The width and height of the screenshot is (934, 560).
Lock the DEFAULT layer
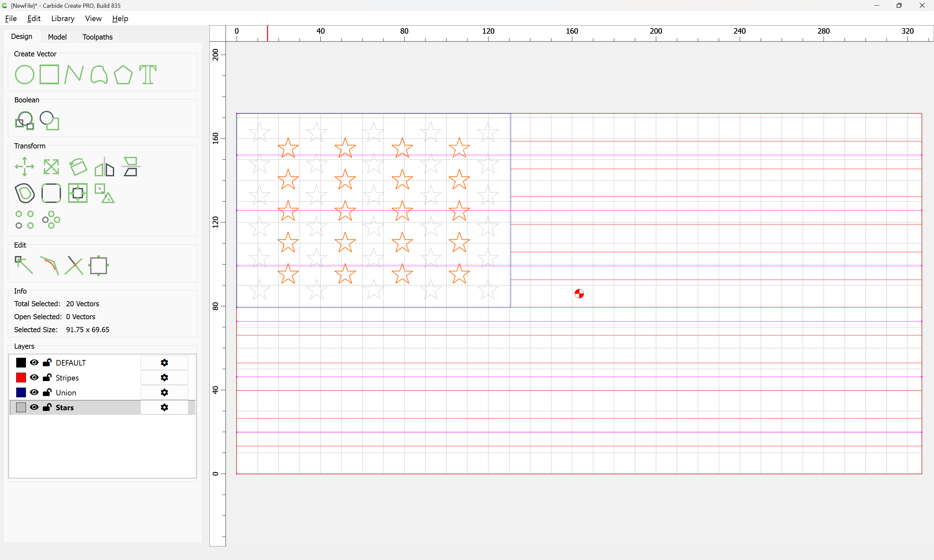click(47, 363)
